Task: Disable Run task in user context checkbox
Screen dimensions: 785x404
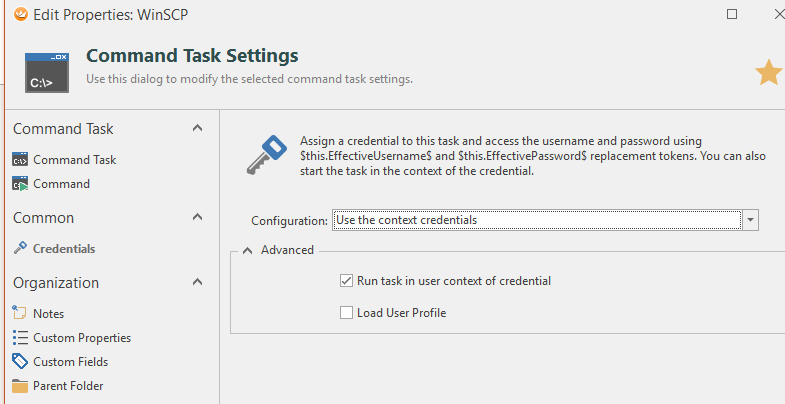Action: coord(346,281)
